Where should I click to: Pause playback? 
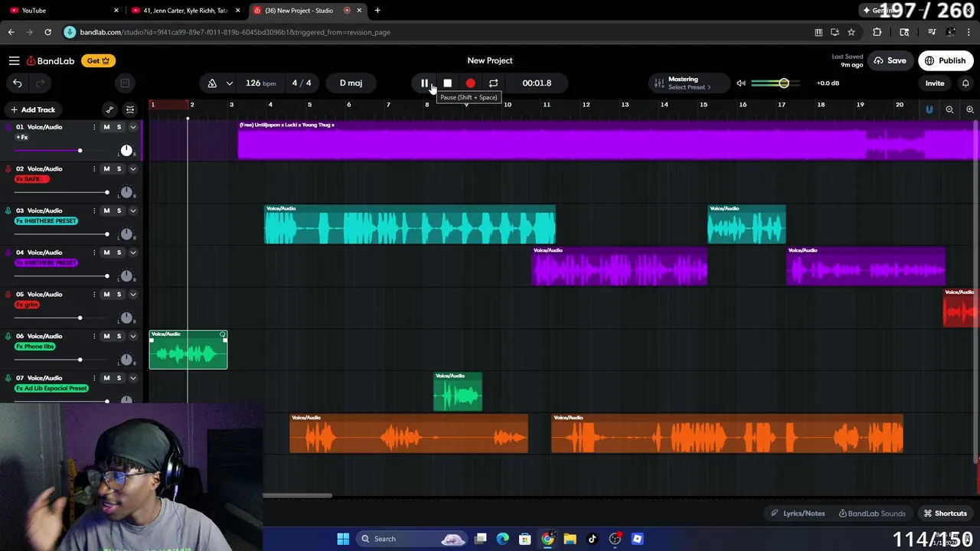(425, 83)
